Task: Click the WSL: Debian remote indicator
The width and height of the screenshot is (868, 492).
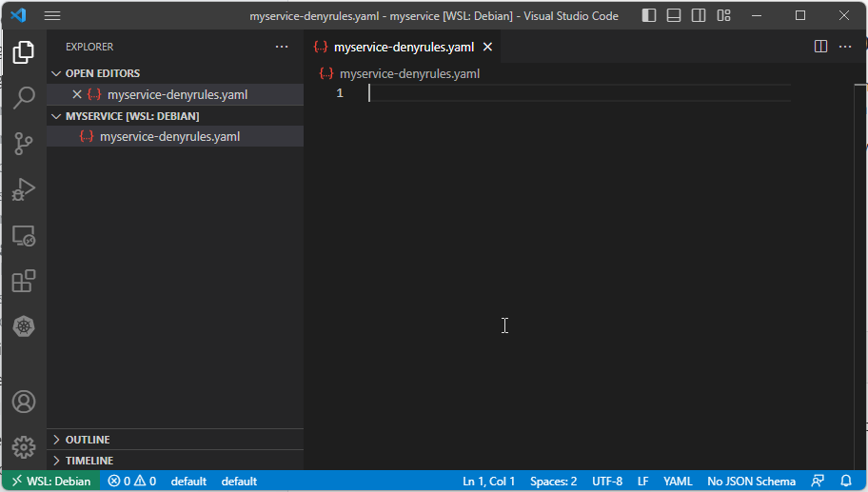Action: 50,482
